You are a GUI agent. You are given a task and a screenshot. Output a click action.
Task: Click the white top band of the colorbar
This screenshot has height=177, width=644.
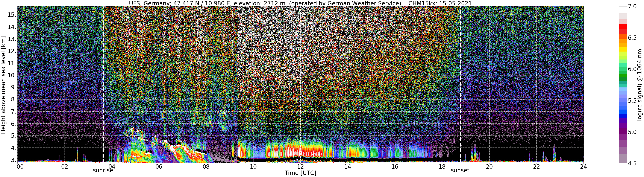tap(623, 10)
